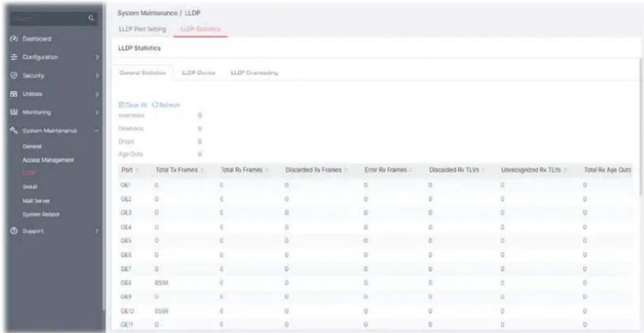Sort by Discarded Rx TLVs column

[x=483, y=170]
